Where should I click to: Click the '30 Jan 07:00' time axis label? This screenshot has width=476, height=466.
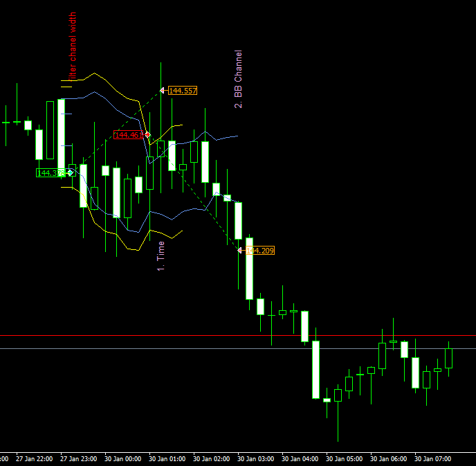(x=433, y=459)
